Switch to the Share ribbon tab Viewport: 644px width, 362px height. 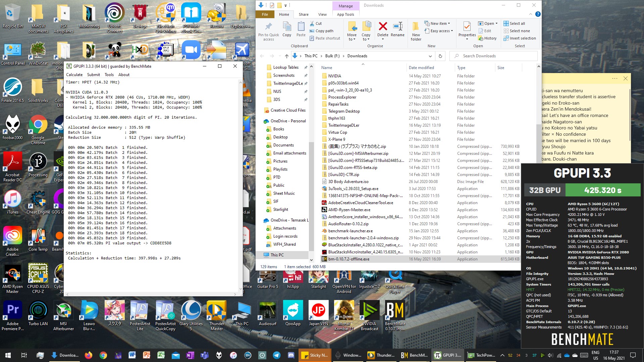pyautogui.click(x=304, y=14)
